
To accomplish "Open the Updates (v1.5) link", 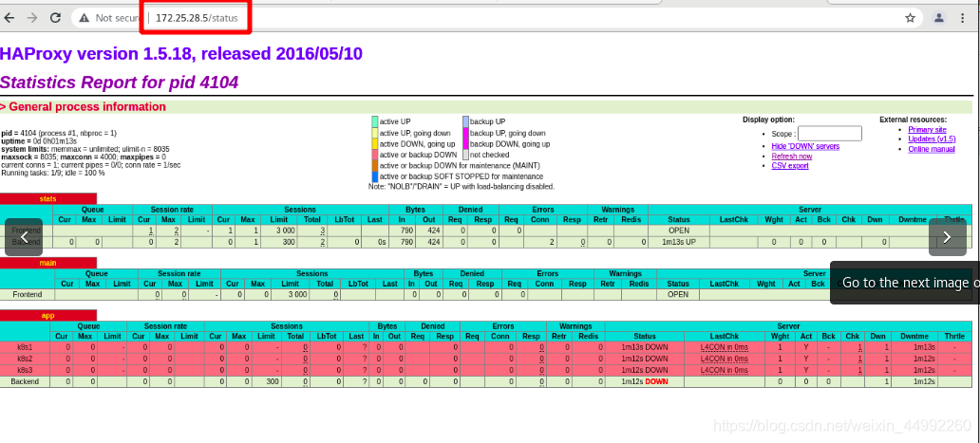I will [932, 139].
